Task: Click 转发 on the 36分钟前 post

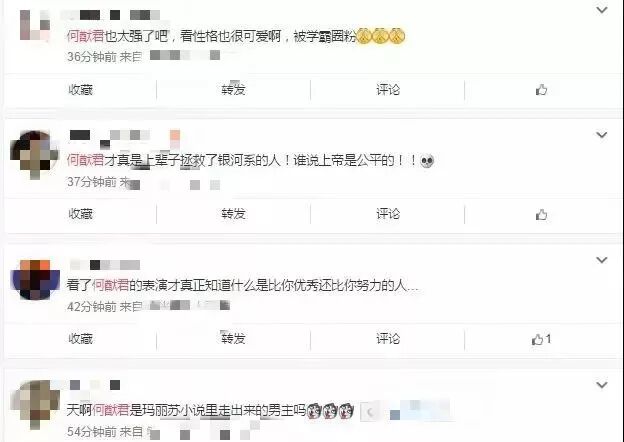Action: point(233,90)
